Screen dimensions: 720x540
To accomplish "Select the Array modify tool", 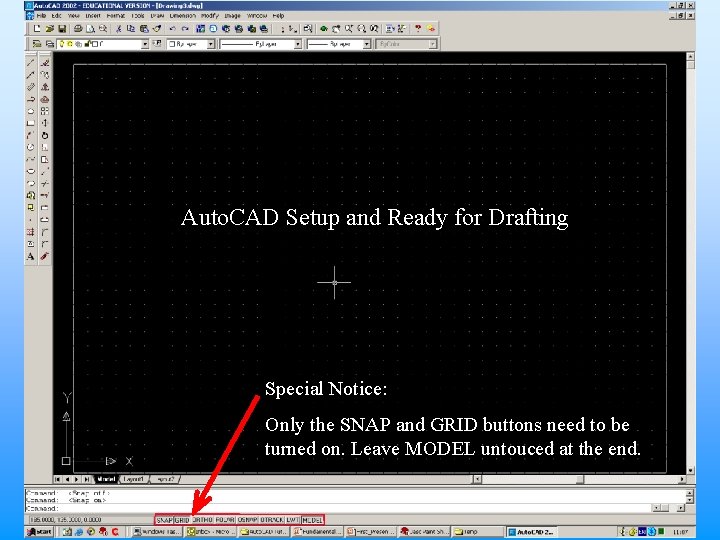I will [45, 111].
